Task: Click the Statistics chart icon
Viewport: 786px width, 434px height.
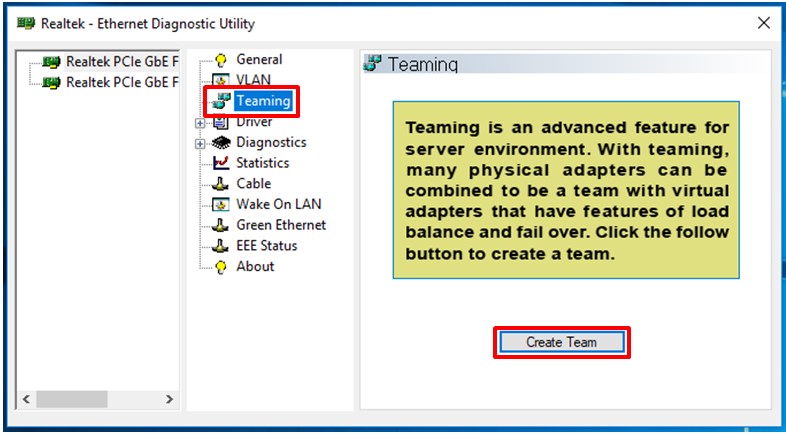Action: (221, 163)
